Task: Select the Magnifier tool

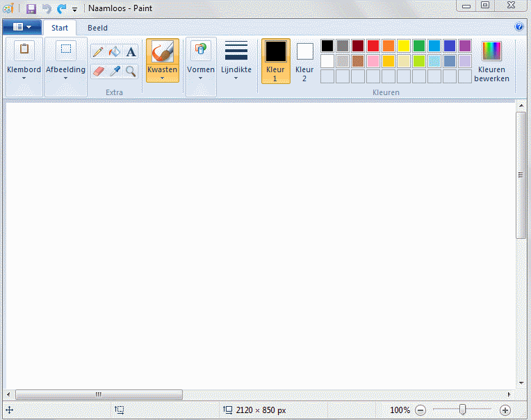Action: point(131,71)
